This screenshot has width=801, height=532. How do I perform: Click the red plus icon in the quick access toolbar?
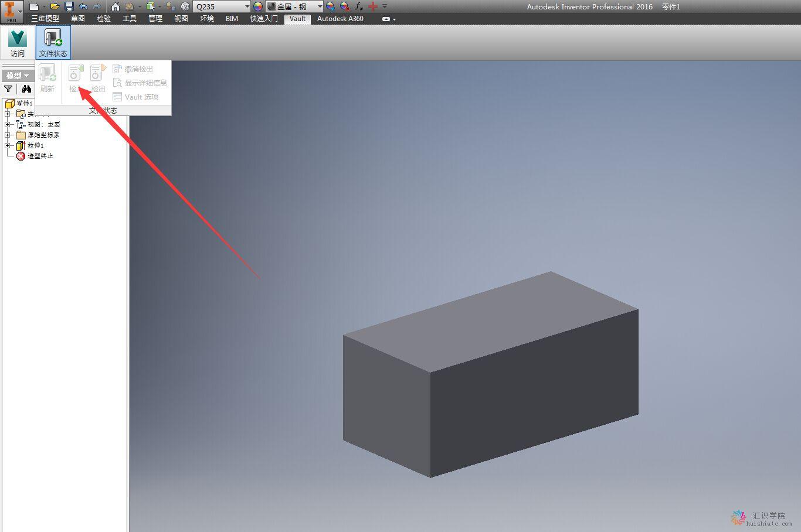(373, 6)
